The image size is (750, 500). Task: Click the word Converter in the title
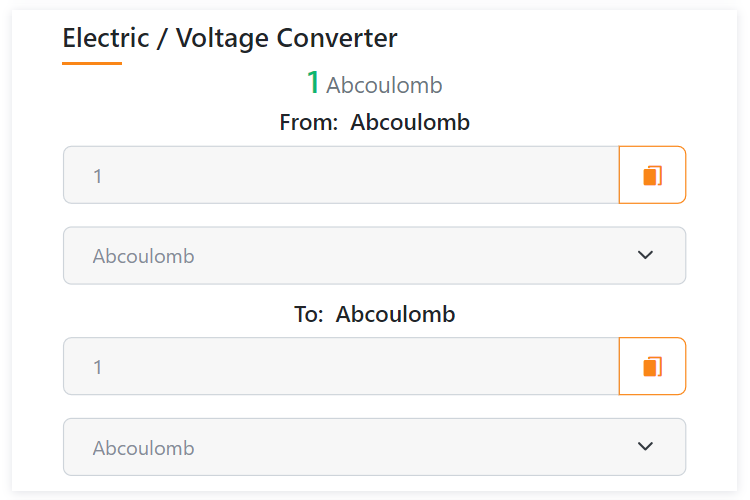coord(337,38)
